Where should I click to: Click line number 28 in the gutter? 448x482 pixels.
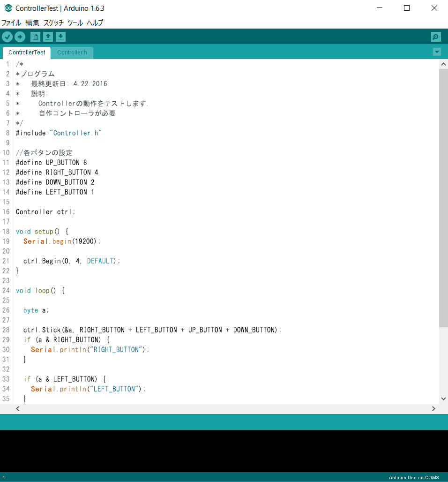point(6,330)
